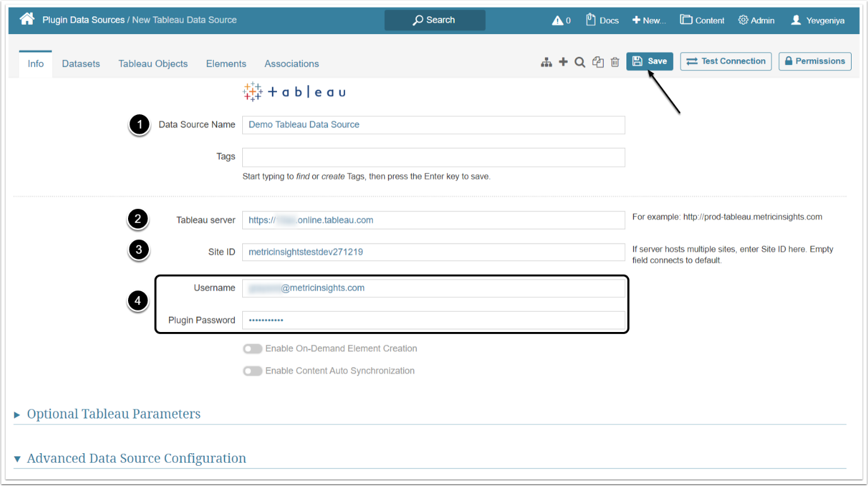This screenshot has height=486, width=868.
Task: Click the magnifier icon in toolbar
Action: (x=580, y=62)
